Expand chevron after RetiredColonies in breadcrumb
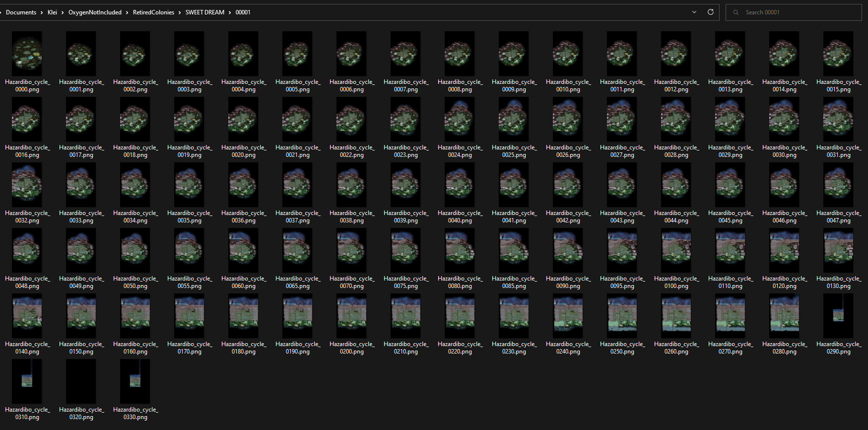 pos(180,12)
